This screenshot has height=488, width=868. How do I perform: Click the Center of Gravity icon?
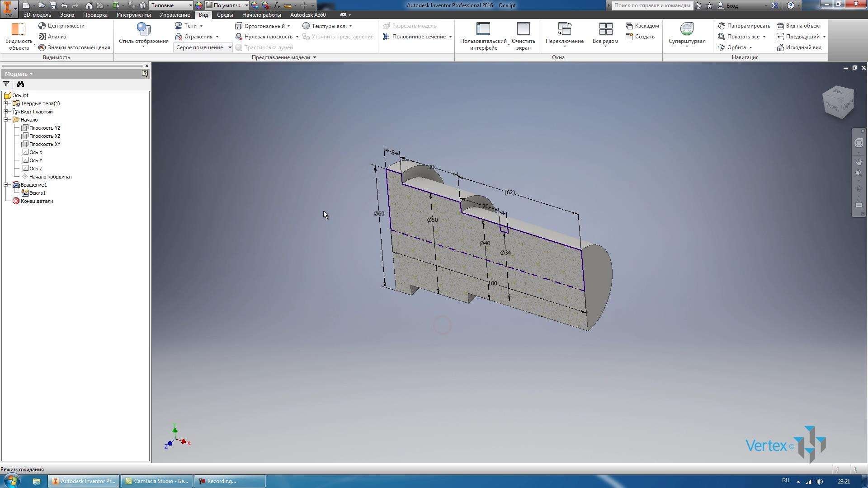pyautogui.click(x=42, y=26)
